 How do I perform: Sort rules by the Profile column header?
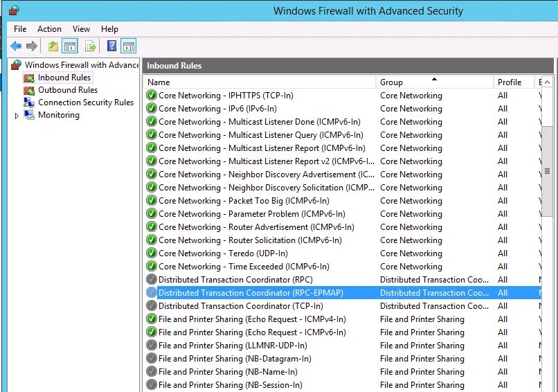pyautogui.click(x=514, y=82)
